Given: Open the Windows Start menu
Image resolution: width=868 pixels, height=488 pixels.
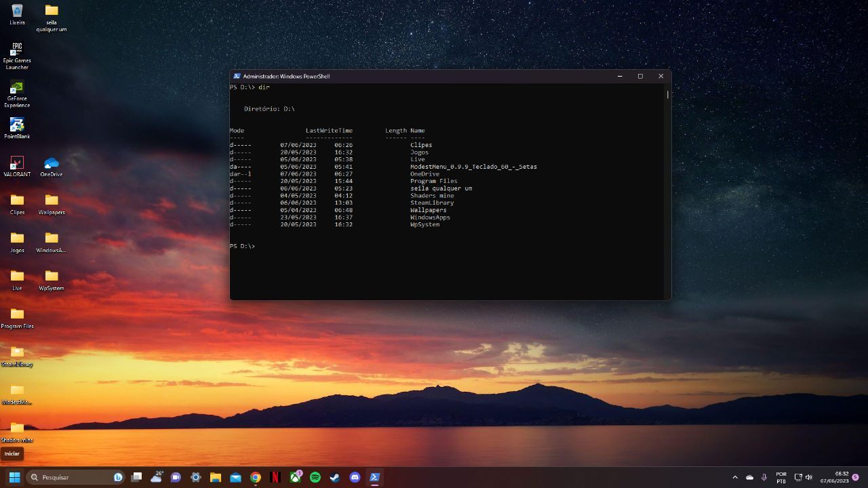Looking at the screenshot, I should pos(14,477).
